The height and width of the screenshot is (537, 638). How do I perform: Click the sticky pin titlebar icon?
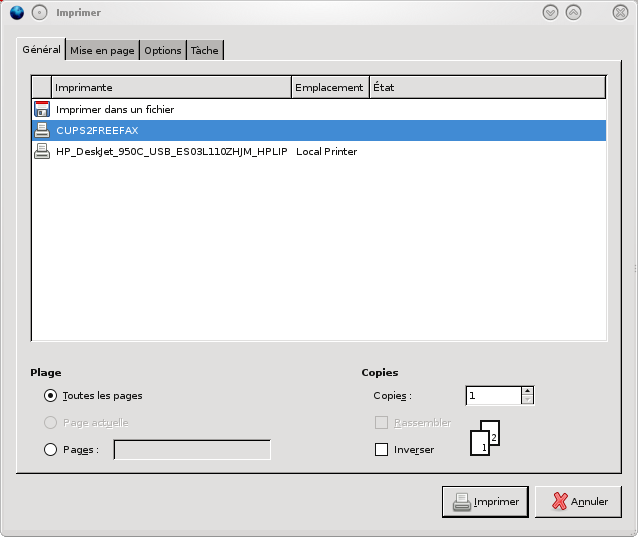[x=39, y=12]
